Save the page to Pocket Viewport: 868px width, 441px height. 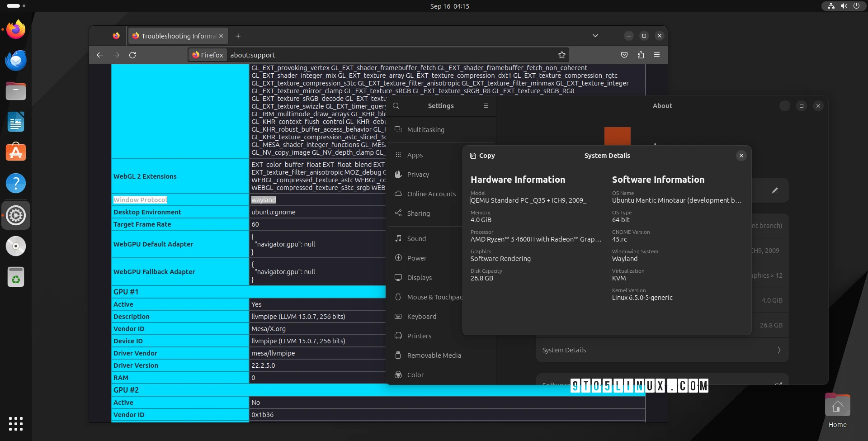pos(624,55)
